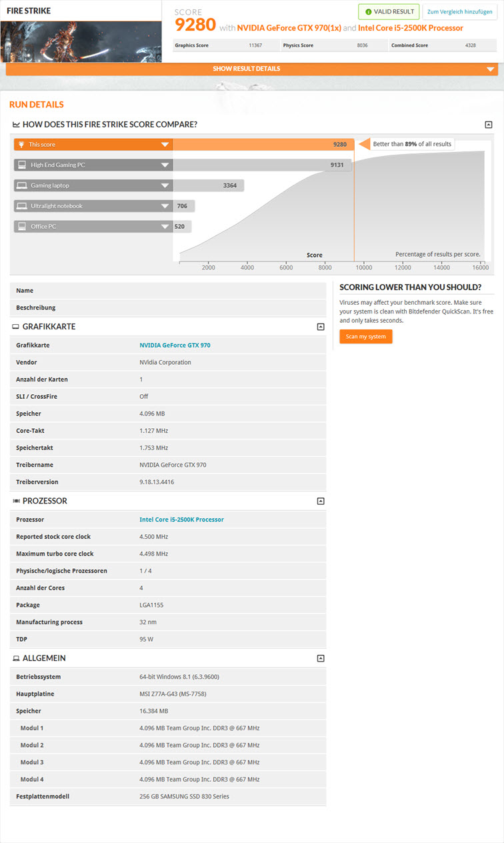The width and height of the screenshot is (504, 843).
Task: Click the Package value LGA1155
Action: (151, 606)
